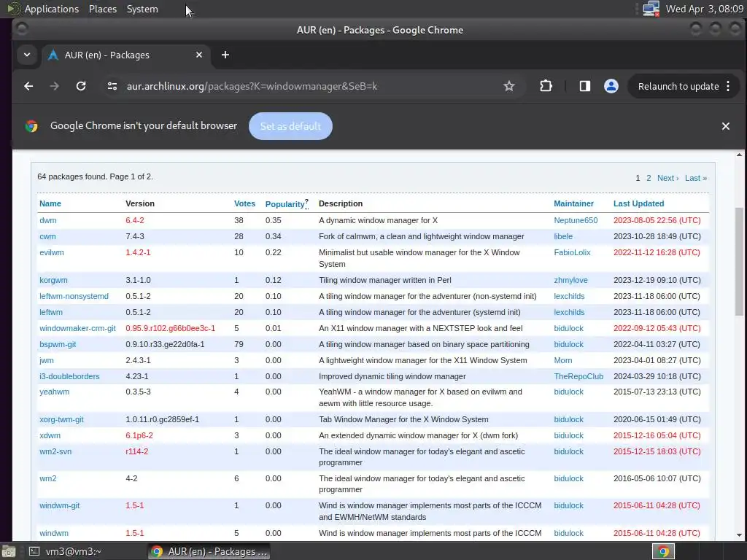Sort by Popularity column header
The width and height of the screenshot is (747, 560).
[x=285, y=204]
